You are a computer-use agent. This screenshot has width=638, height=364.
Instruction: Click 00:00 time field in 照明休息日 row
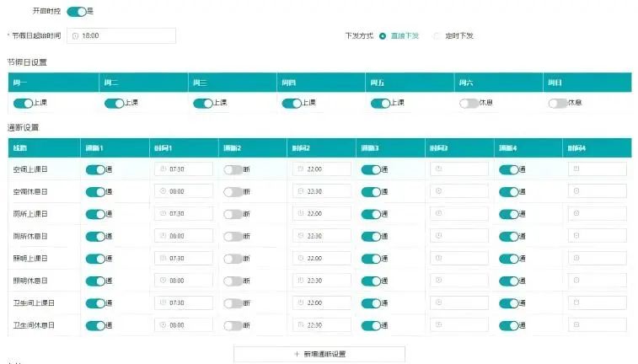[184, 281]
